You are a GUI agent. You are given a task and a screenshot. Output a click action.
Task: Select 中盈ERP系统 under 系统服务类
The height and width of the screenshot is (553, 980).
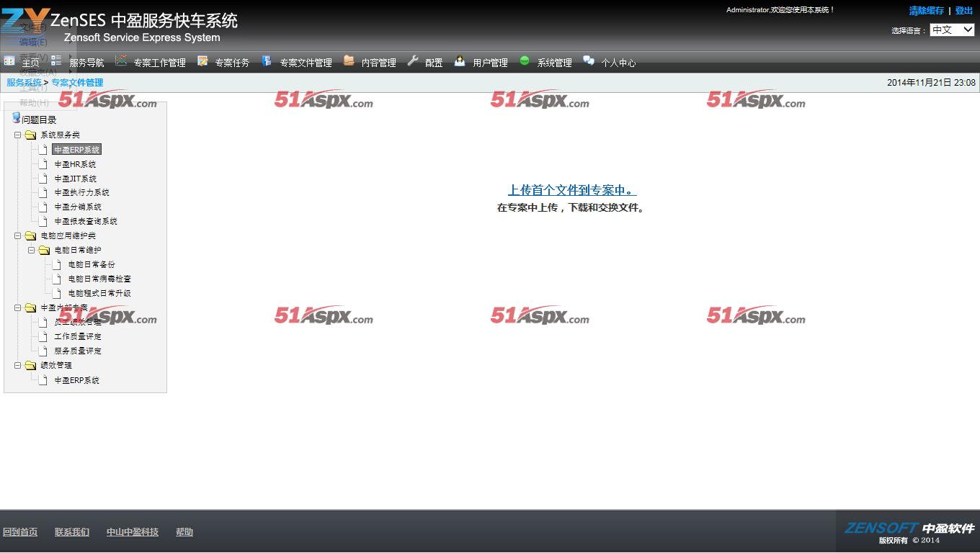click(x=77, y=150)
